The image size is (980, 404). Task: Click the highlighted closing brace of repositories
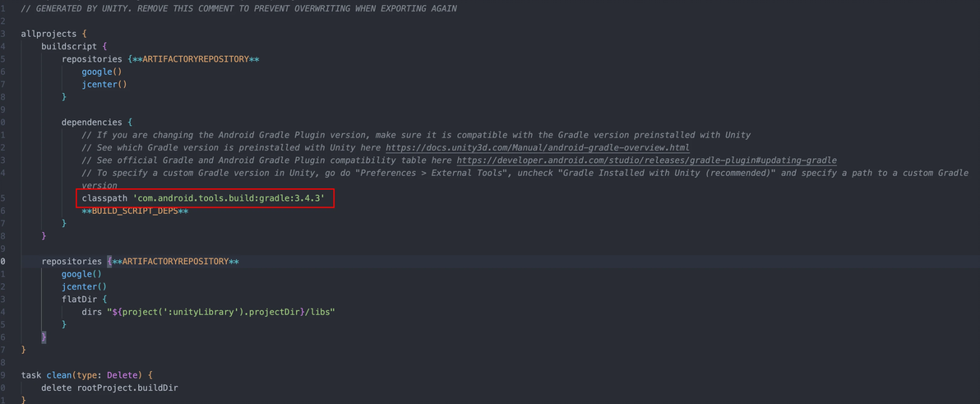click(44, 337)
